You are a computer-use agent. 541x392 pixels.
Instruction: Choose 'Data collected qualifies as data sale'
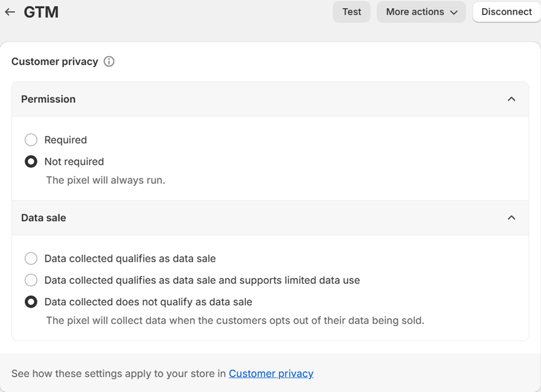click(x=31, y=258)
